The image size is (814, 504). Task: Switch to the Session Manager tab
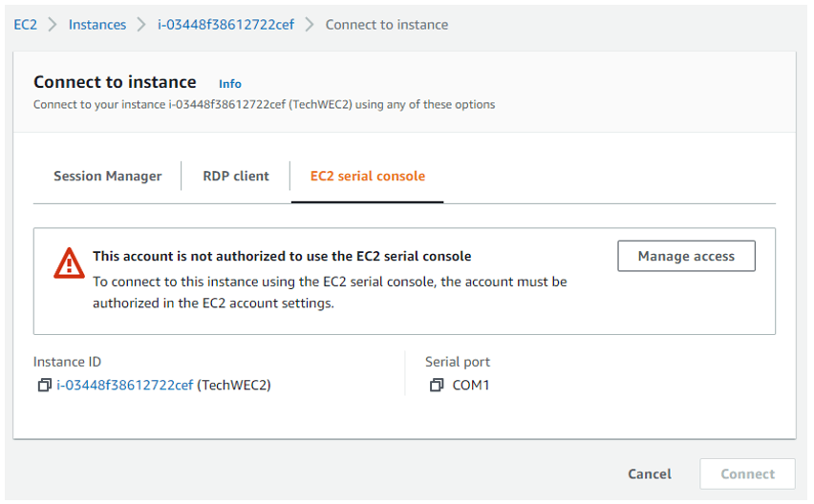pyautogui.click(x=107, y=177)
